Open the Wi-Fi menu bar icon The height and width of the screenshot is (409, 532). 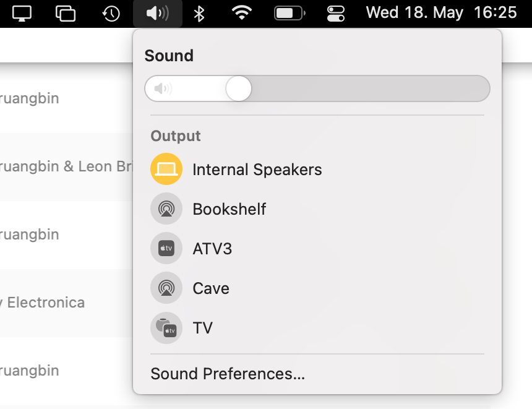click(x=241, y=14)
